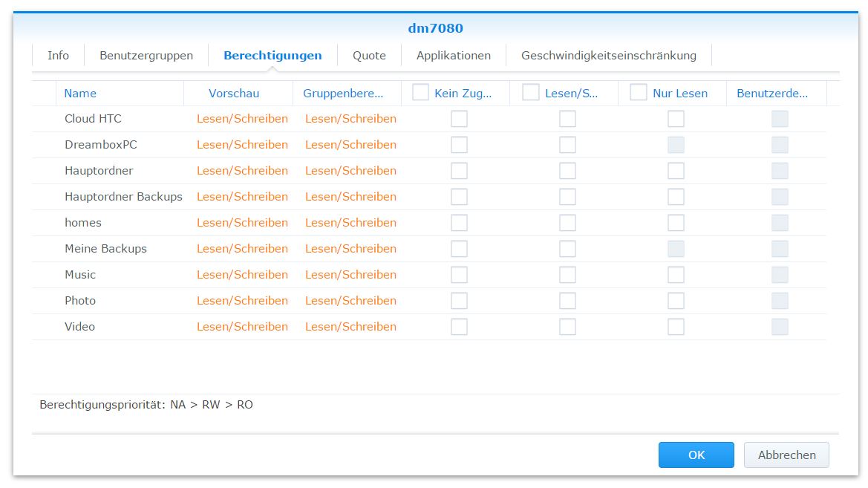Sort by the Name column header
Image resolution: width=868 pixels, height=488 pixels.
[x=80, y=94]
